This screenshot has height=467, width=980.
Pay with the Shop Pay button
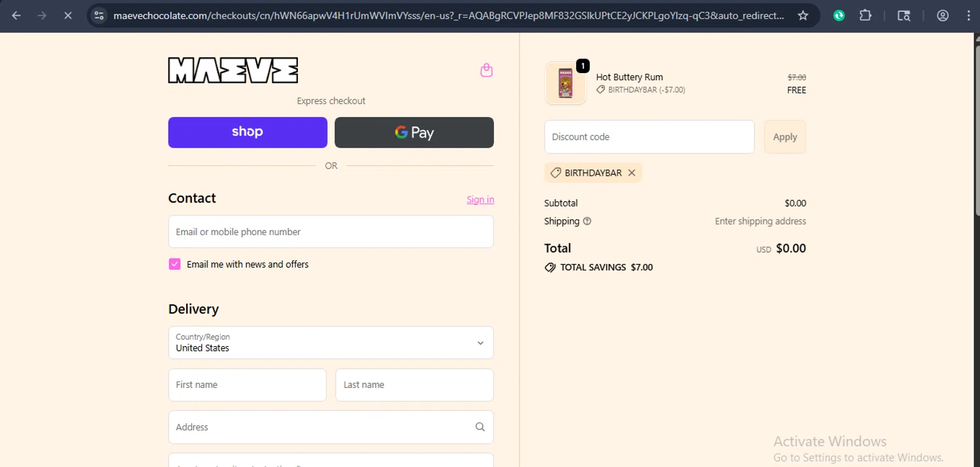point(248,133)
